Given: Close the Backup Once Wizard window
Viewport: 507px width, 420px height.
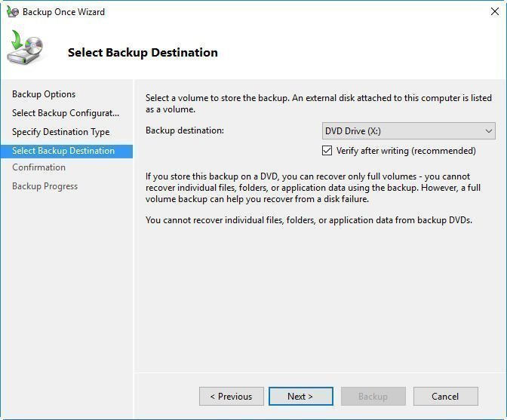Looking at the screenshot, I should click(x=494, y=12).
